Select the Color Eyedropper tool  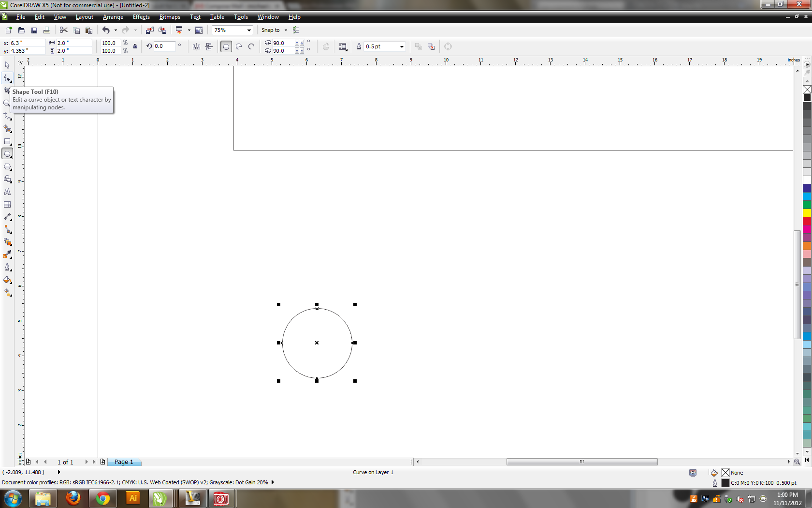click(x=7, y=254)
